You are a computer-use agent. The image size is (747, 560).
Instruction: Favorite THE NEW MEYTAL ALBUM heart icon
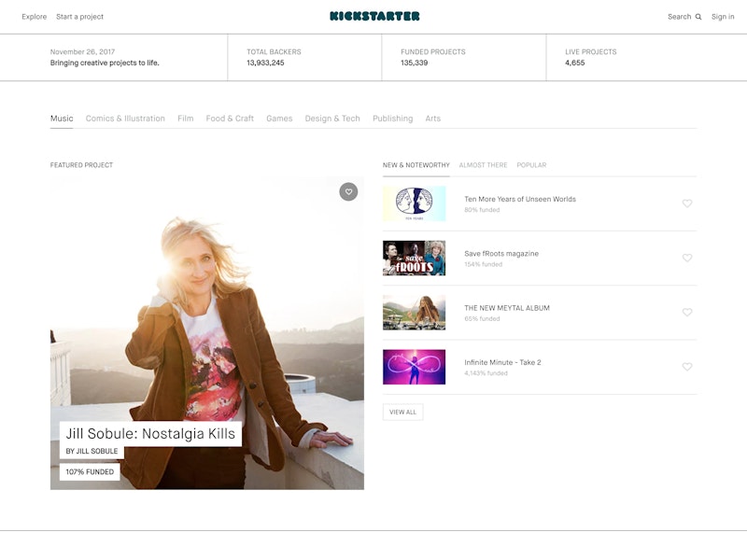coord(687,313)
